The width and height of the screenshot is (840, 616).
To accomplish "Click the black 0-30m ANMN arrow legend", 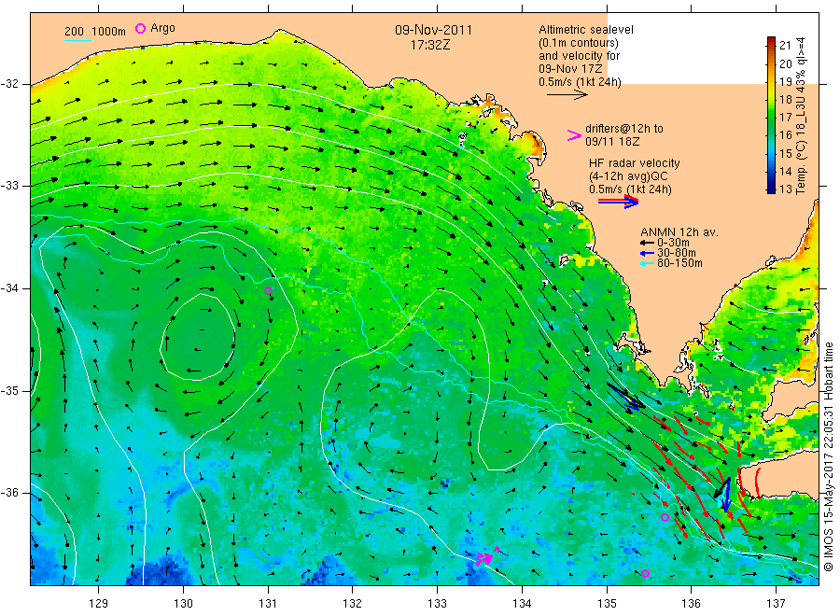I will (647, 243).
